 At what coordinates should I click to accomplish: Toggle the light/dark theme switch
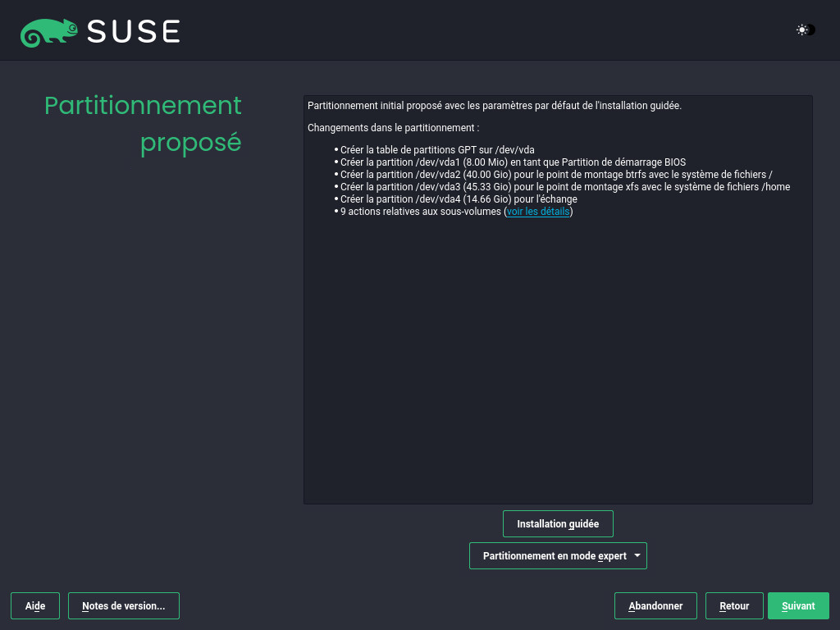click(805, 30)
